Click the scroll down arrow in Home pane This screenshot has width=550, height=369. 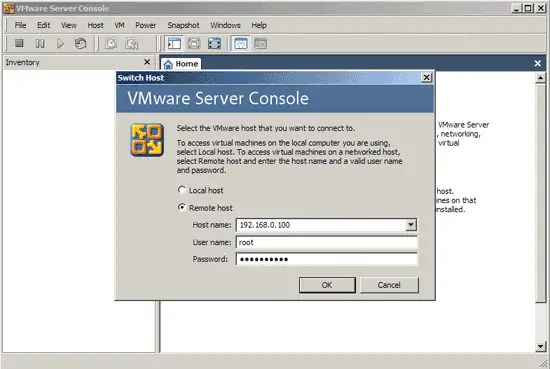[541, 347]
